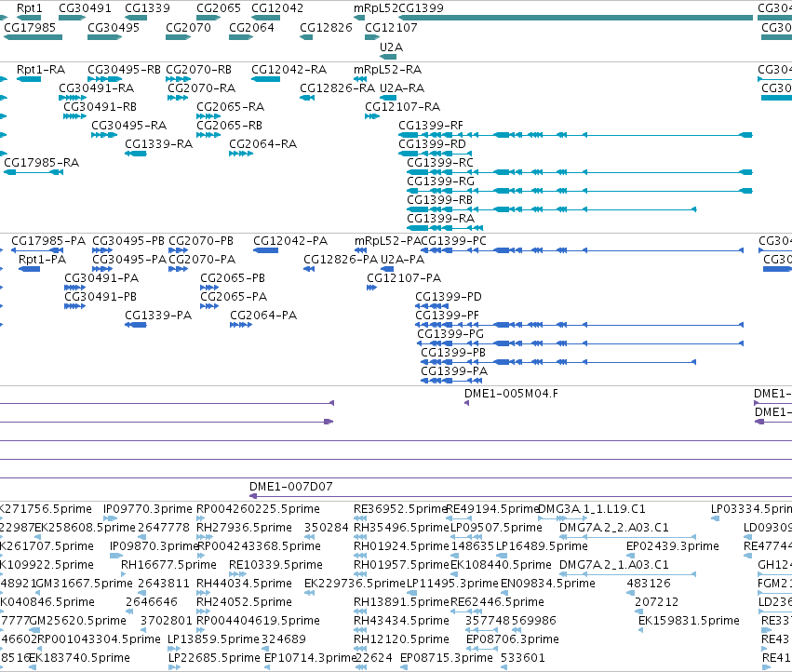
Task: Select gene CG30495 label
Action: tap(114, 27)
